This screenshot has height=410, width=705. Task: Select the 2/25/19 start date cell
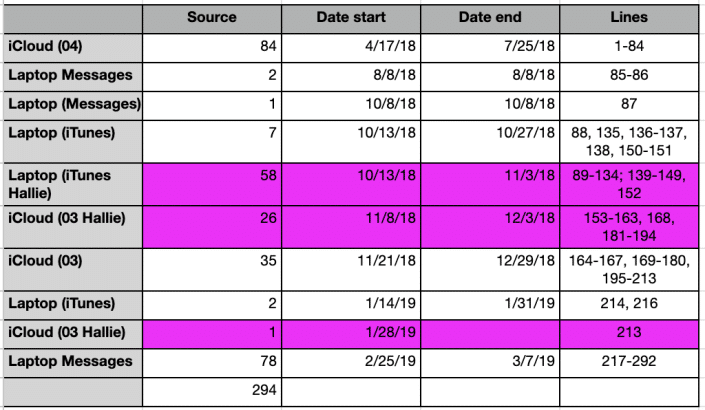pyautogui.click(x=351, y=359)
